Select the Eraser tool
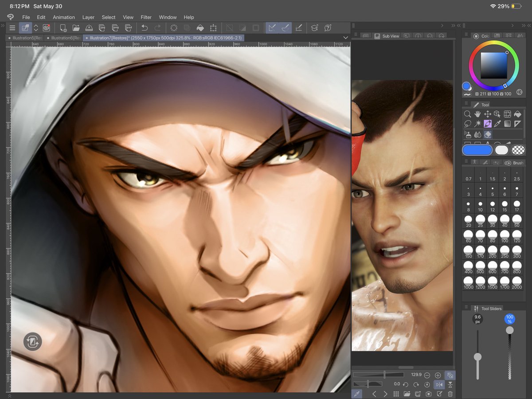Viewport: 532px width, 399px height. pos(487,134)
